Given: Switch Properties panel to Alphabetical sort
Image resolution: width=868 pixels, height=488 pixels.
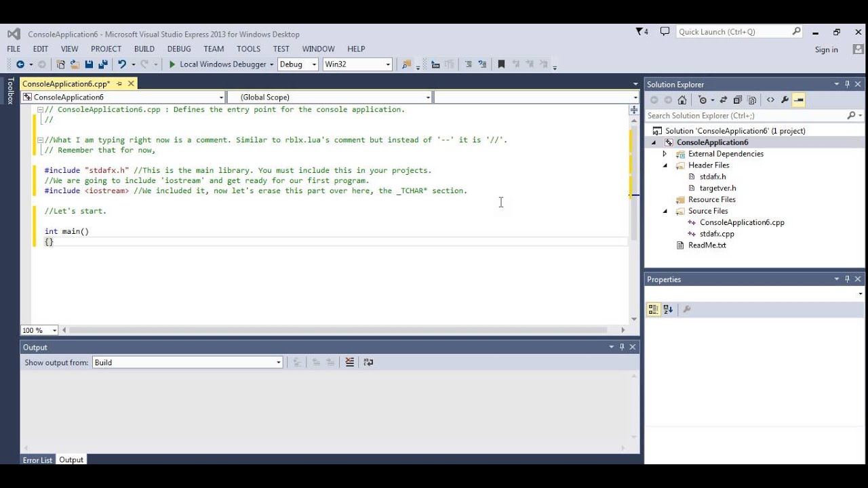Looking at the screenshot, I should [x=668, y=309].
